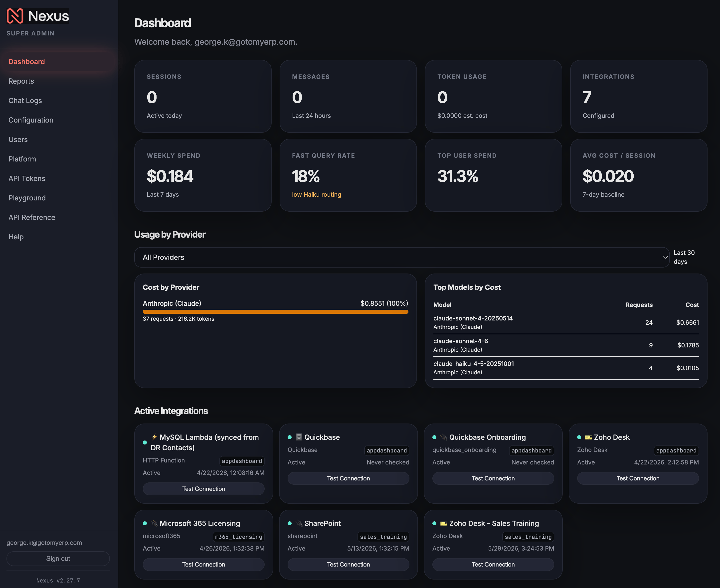Click the Sessions stat card

tap(203, 96)
